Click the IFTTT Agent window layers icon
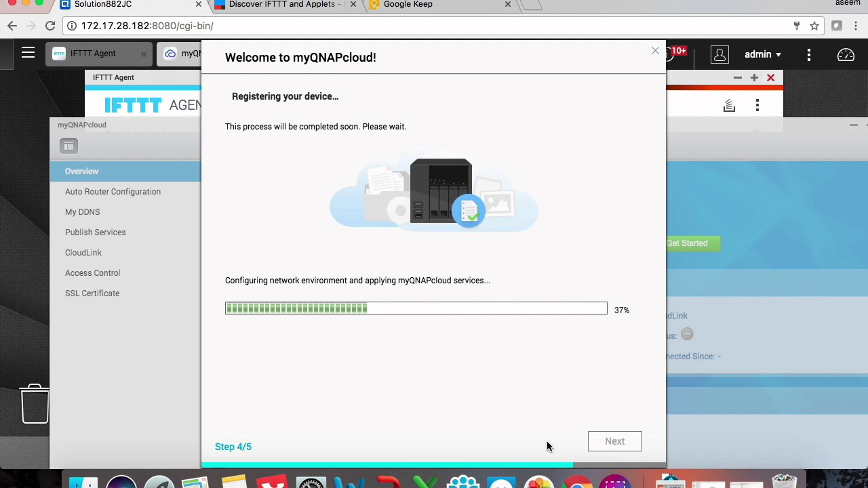The height and width of the screenshot is (488, 868). coord(729,106)
